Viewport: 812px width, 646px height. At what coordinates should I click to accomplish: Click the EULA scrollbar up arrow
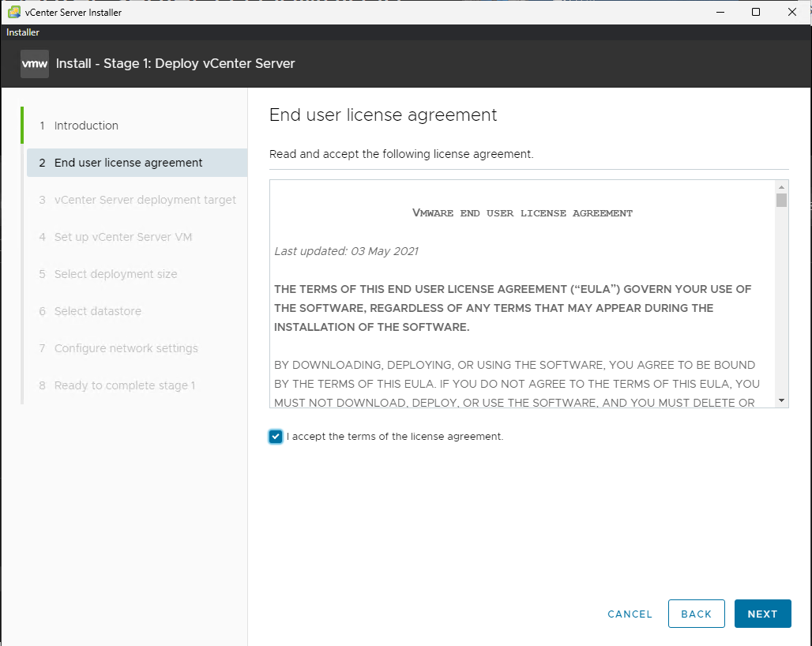(781, 186)
